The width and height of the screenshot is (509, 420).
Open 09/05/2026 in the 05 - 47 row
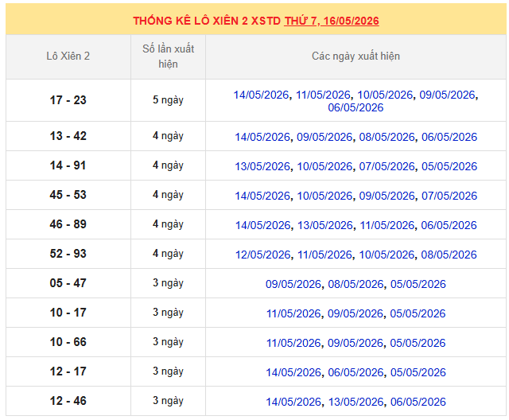click(x=293, y=284)
